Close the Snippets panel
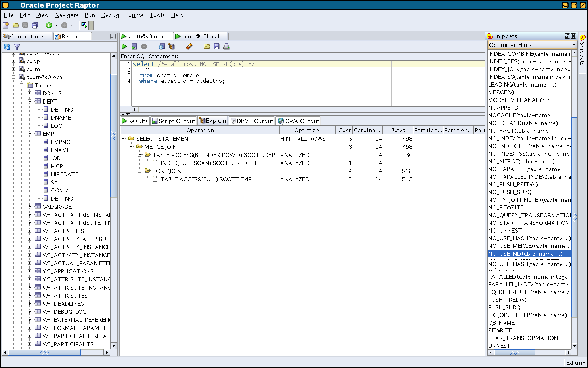The height and width of the screenshot is (368, 588). [573, 36]
